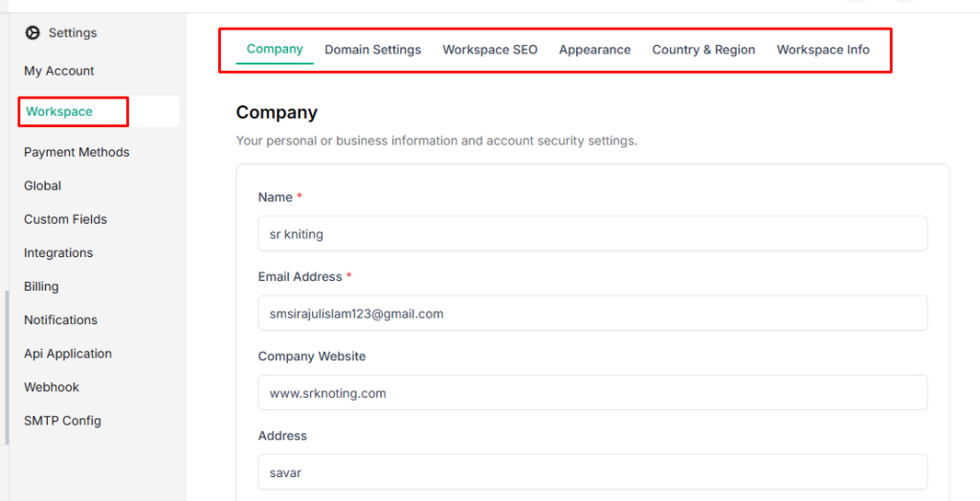Click the Company Website input field

(x=592, y=392)
